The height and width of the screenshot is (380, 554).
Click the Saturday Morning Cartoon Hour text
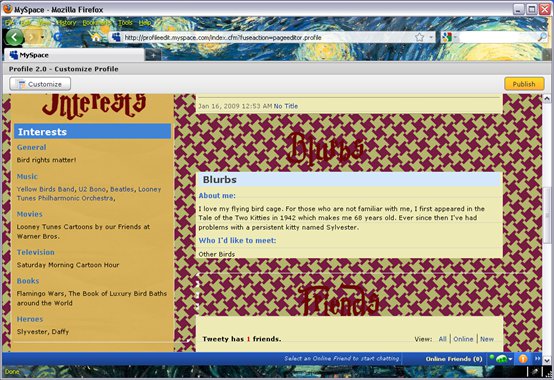pyautogui.click(x=68, y=265)
